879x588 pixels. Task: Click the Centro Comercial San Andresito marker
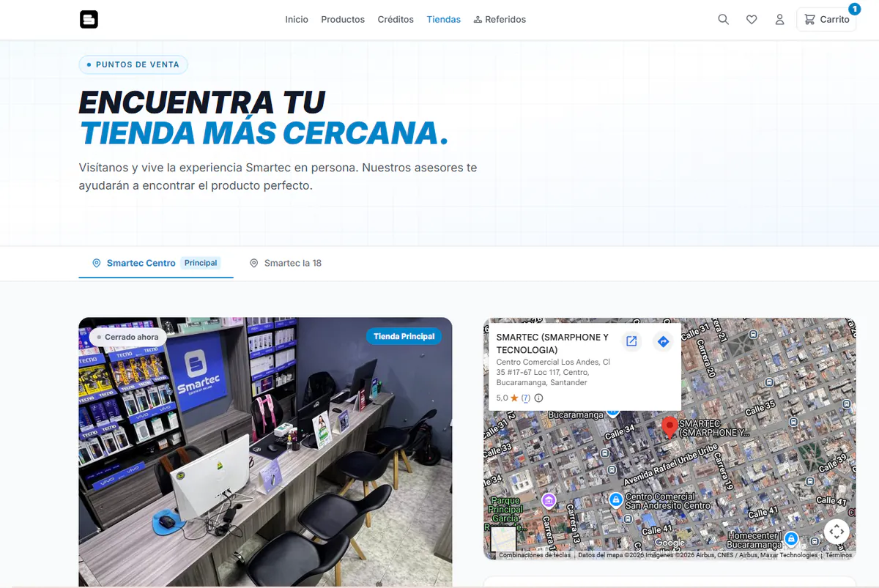pos(616,499)
